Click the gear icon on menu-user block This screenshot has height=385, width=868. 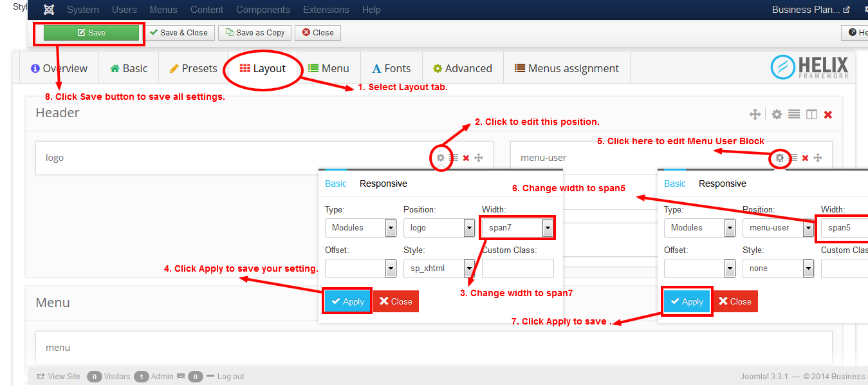pos(779,158)
